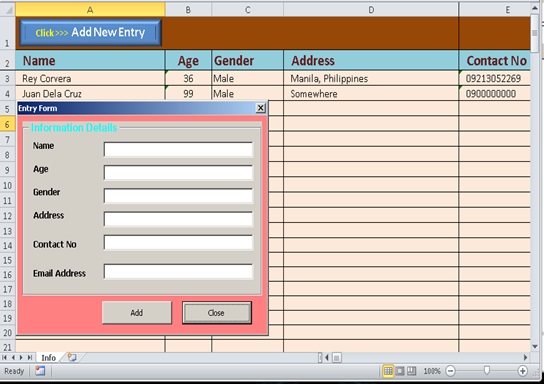This screenshot has width=544, height=384.
Task: Click the Add New Entry button
Action: pos(90,33)
